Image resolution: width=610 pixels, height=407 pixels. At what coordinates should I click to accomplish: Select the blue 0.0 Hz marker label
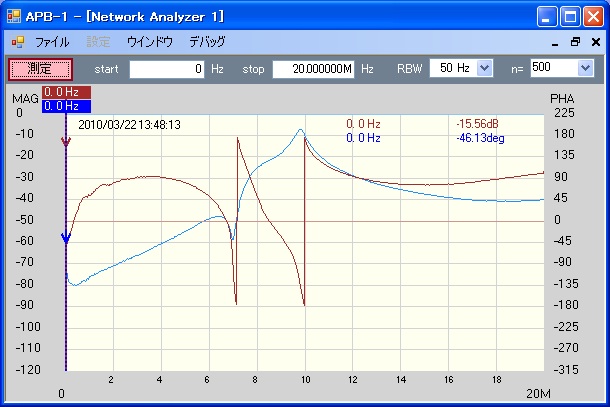pyautogui.click(x=66, y=105)
